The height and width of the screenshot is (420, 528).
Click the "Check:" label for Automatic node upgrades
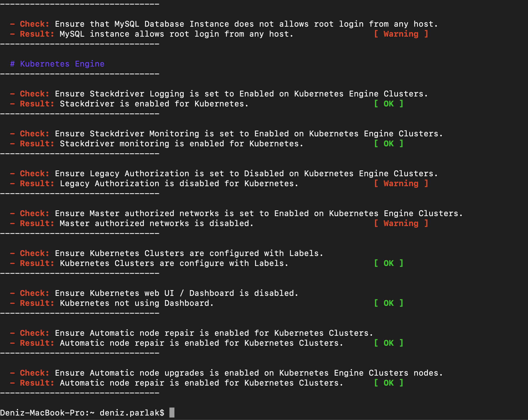tap(34, 373)
